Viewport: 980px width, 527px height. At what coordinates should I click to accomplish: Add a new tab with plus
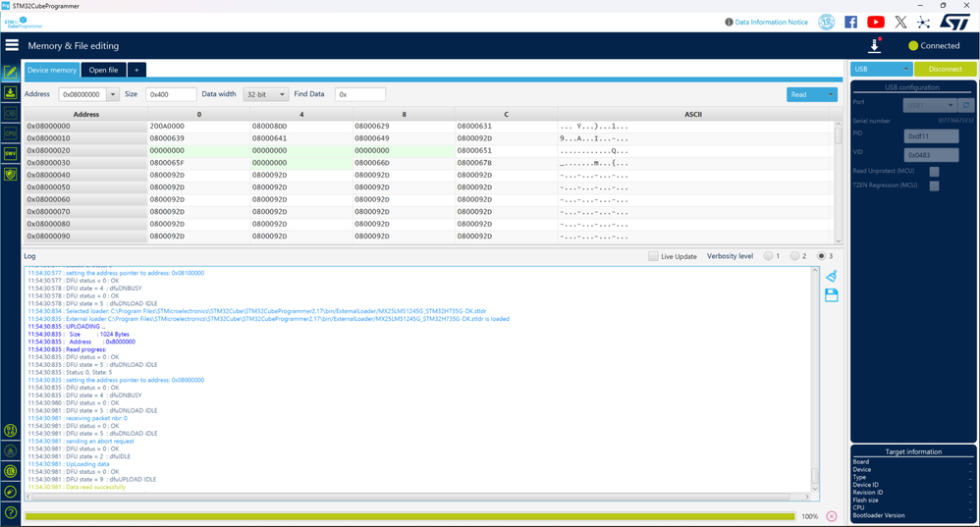[136, 70]
